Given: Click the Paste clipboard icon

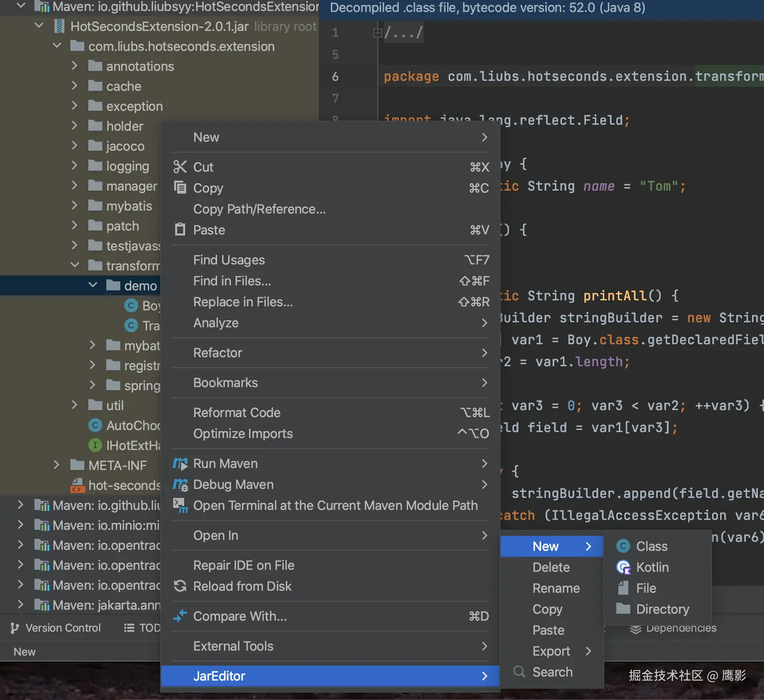Looking at the screenshot, I should 180,230.
